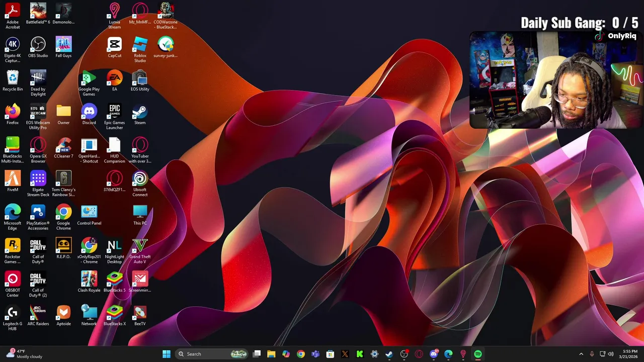
Task: Open Ubisoft Connect desktop shortcut
Action: (x=140, y=184)
